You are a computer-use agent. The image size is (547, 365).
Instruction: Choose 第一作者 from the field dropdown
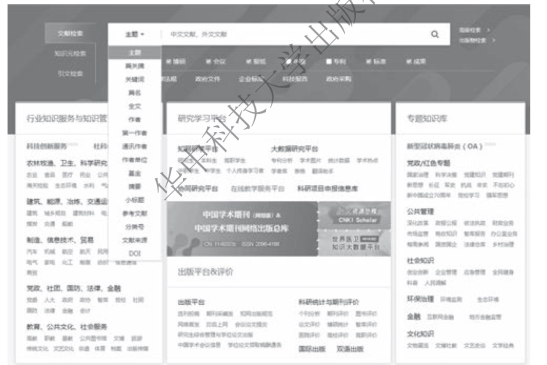(135, 133)
